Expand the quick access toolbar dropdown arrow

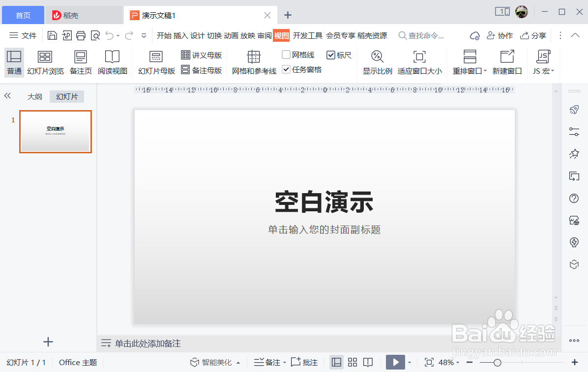point(144,36)
